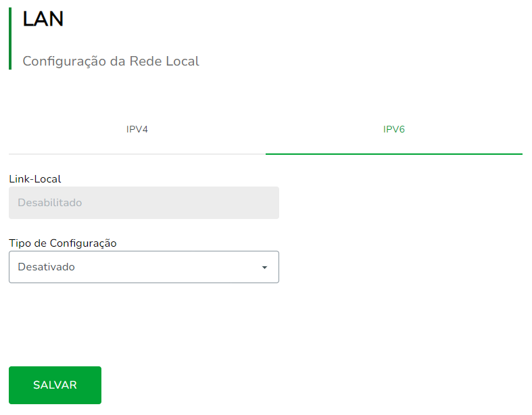The image size is (532, 415).
Task: Click the gray divider line under IPV4
Action: coord(137,154)
